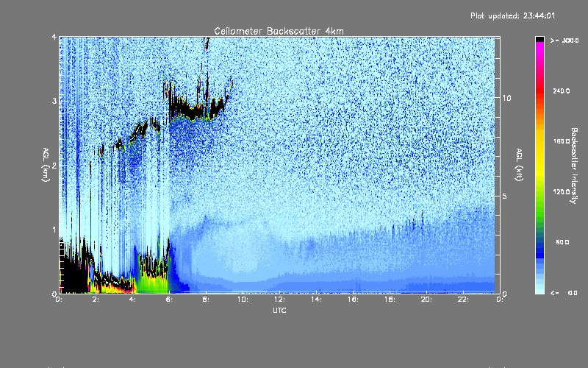Click the "<= 0.0" colorbar value
The width and height of the screenshot is (588, 368).
pyautogui.click(x=564, y=293)
